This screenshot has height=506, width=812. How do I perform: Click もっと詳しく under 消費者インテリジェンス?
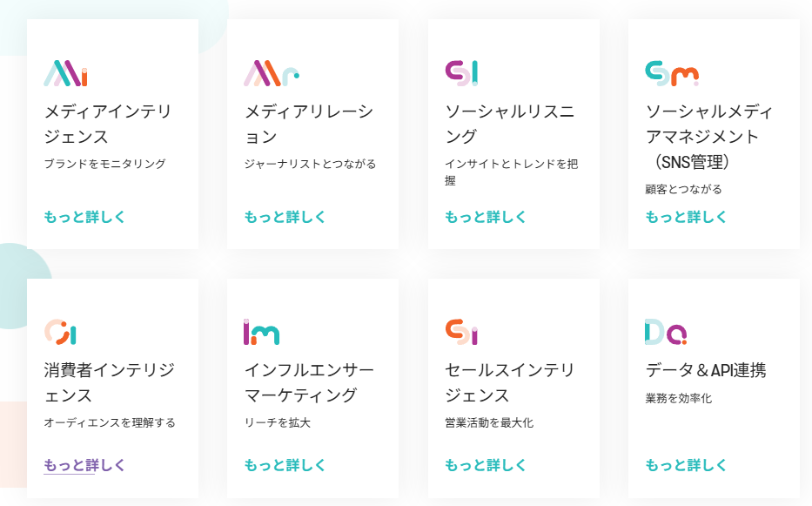85,465
